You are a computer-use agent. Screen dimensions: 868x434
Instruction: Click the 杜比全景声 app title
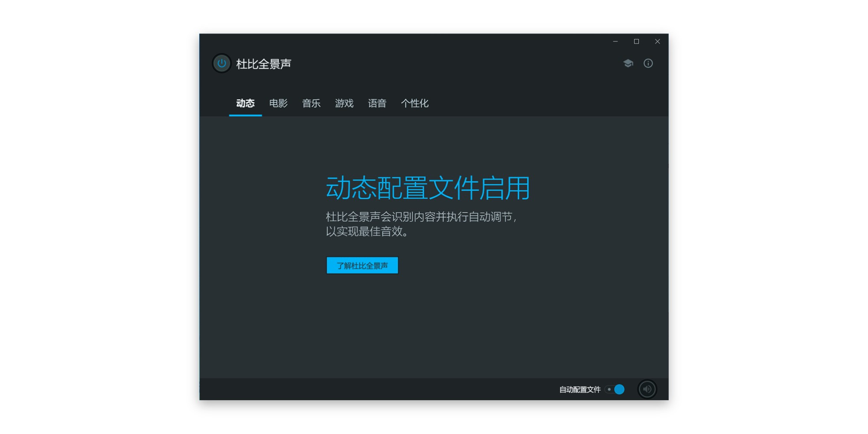click(x=263, y=64)
